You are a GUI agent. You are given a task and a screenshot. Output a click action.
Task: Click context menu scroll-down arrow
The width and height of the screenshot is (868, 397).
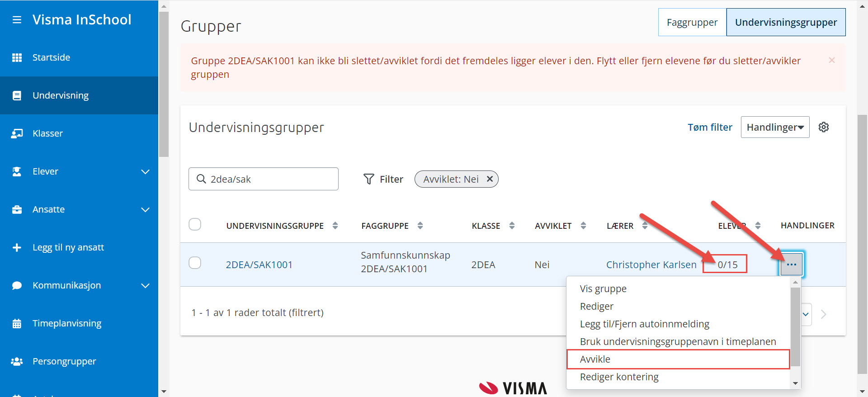click(x=796, y=383)
